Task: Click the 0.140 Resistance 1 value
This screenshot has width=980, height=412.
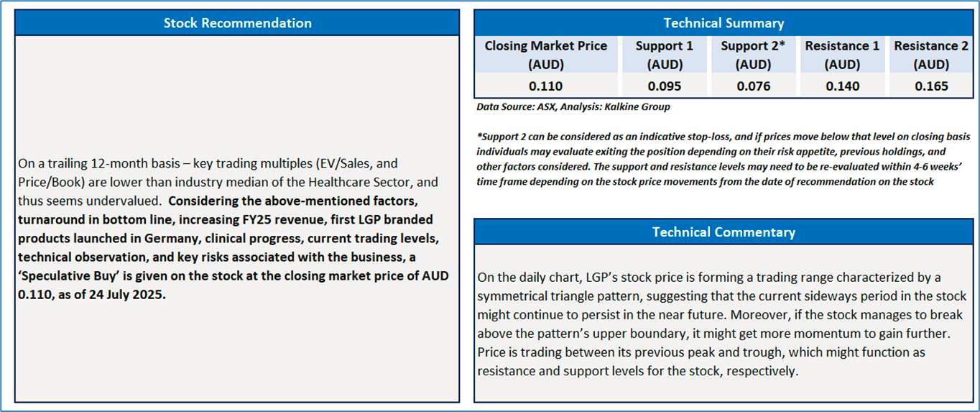Action: click(842, 86)
